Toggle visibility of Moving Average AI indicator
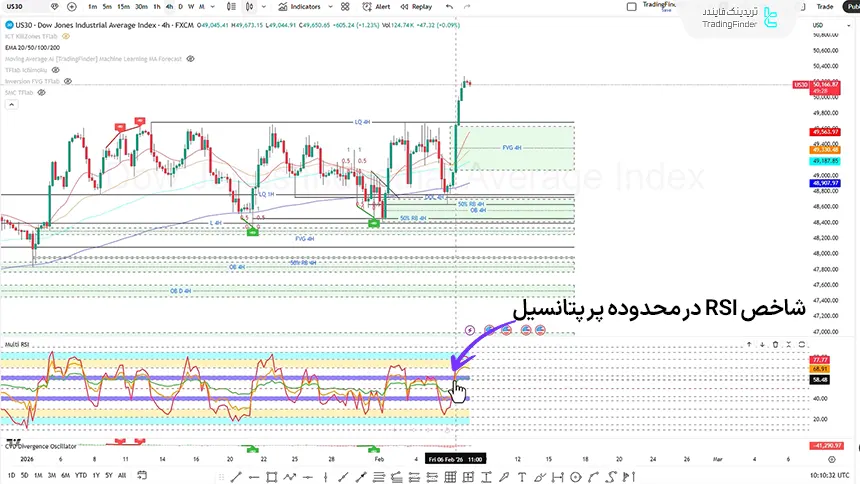Viewport: 860px width, 484px height. (x=190, y=59)
